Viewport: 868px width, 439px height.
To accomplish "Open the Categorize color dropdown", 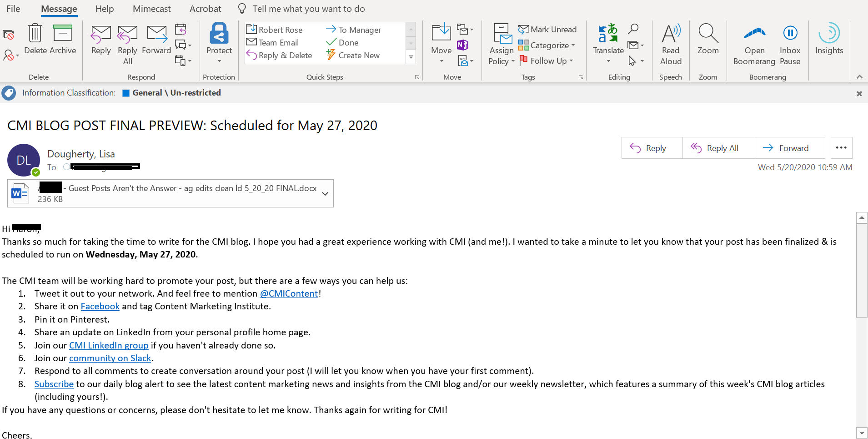I will coord(547,45).
